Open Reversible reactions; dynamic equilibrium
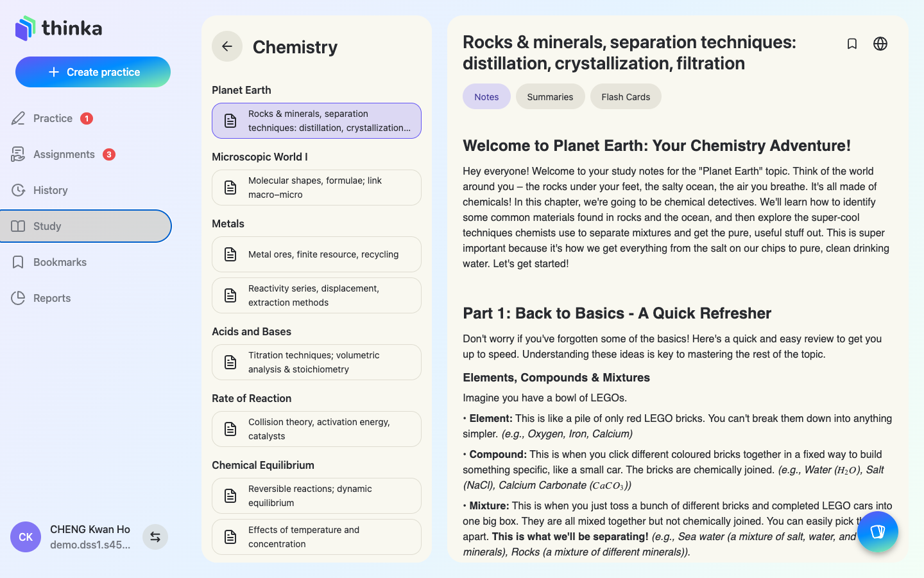 point(316,496)
